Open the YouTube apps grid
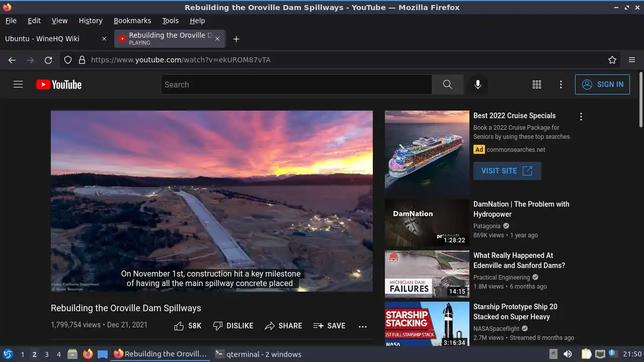This screenshot has width=644, height=362. [x=537, y=84]
